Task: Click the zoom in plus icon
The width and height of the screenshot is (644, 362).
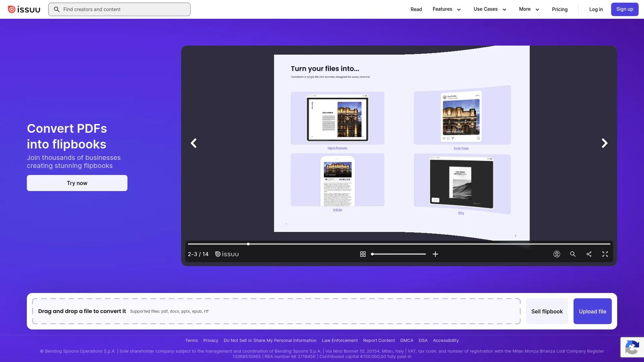Action: [435, 254]
